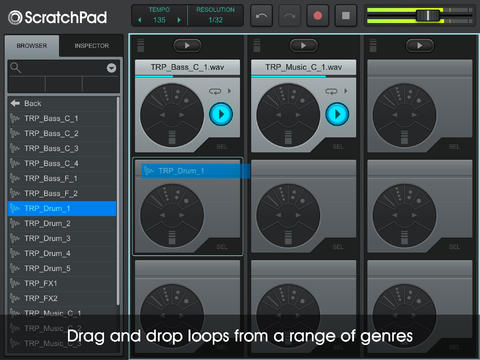The width and height of the screenshot is (480, 360).
Task: Play the second column with its play button
Action: tap(303, 45)
